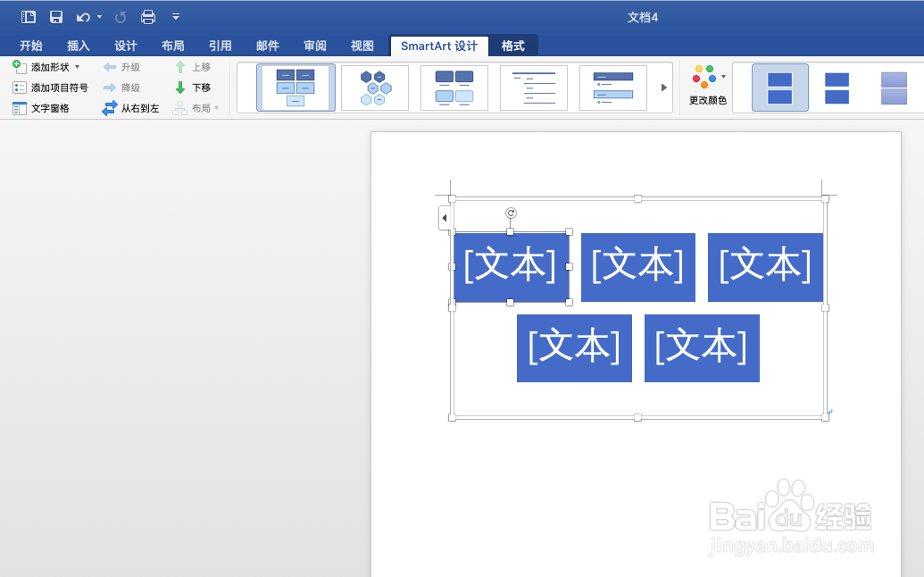
Task: Switch to the 开始 tab
Action: 30,46
